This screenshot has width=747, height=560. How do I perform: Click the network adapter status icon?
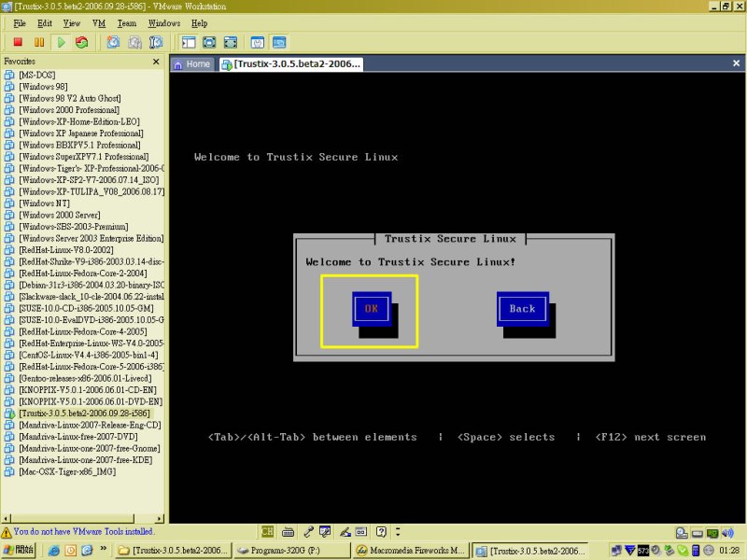712,533
